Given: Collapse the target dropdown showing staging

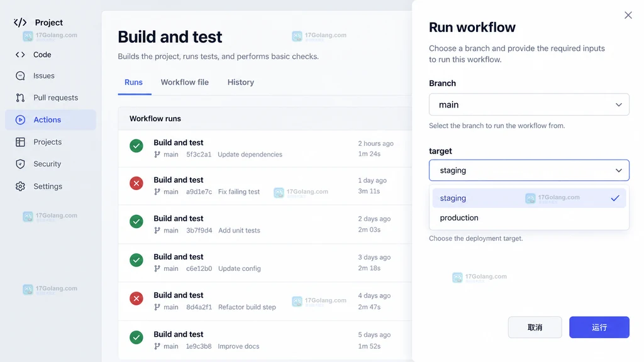Looking at the screenshot, I should (529, 170).
